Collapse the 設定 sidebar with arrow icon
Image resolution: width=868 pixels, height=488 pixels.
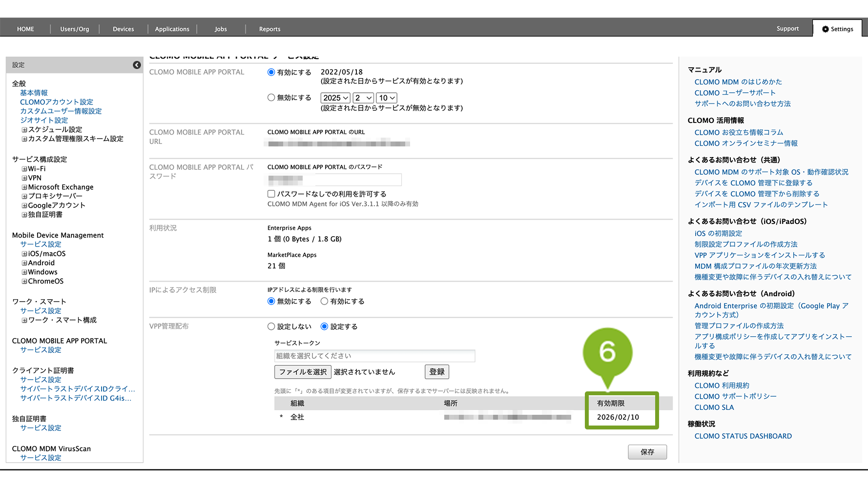pos(137,65)
